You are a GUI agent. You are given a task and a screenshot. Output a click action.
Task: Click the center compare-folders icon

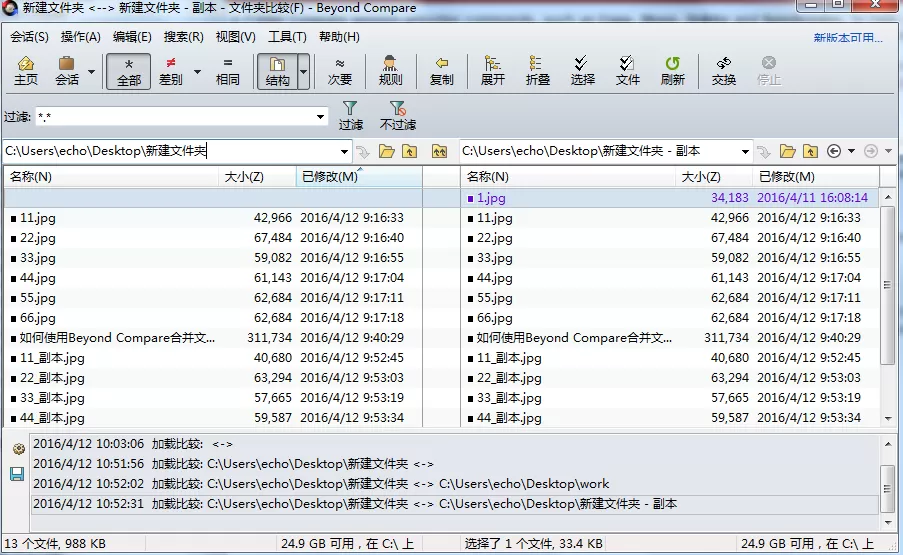tap(439, 151)
